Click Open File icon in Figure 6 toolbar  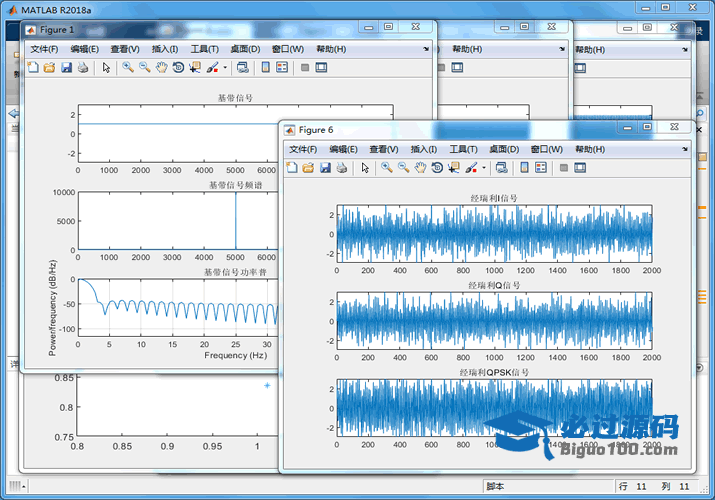point(308,168)
